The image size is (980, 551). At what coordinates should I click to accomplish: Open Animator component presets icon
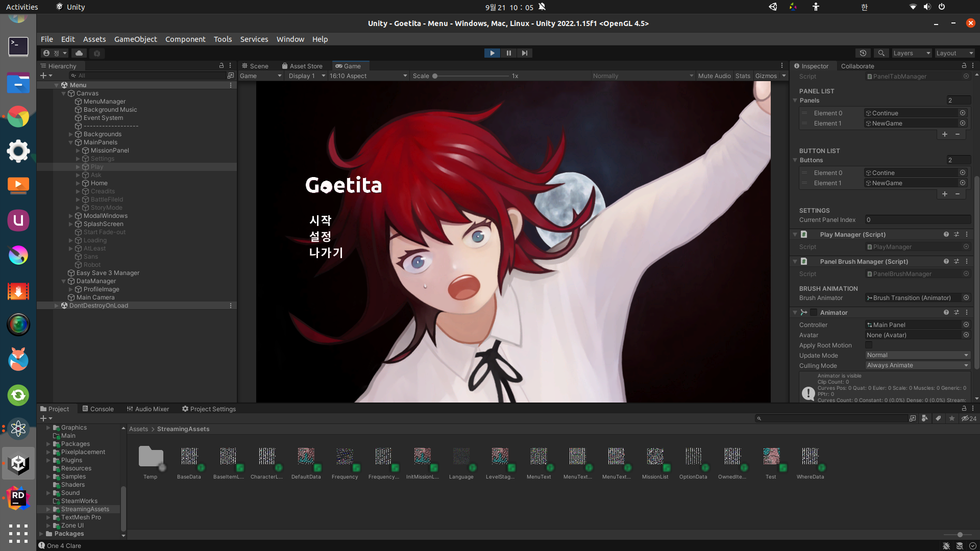point(957,312)
